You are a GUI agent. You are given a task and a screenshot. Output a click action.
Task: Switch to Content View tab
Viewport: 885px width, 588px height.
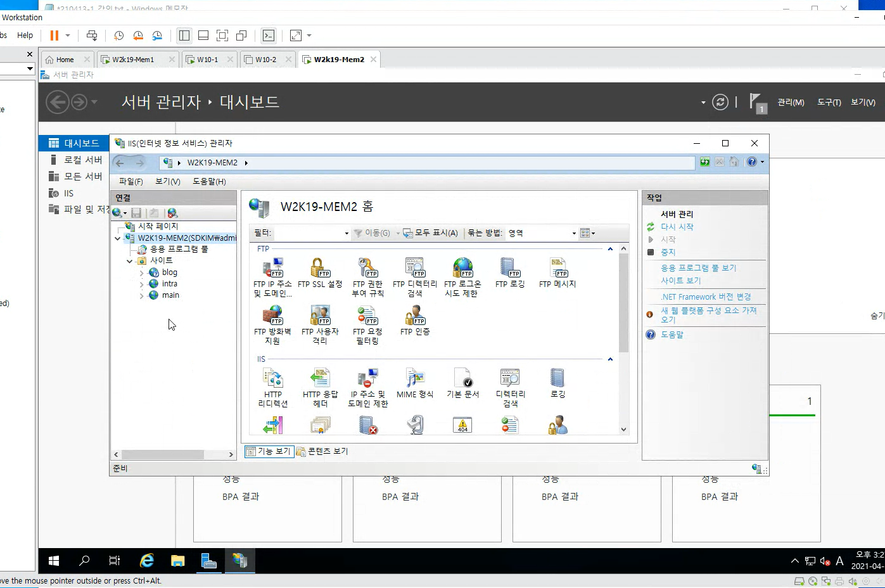coord(322,451)
